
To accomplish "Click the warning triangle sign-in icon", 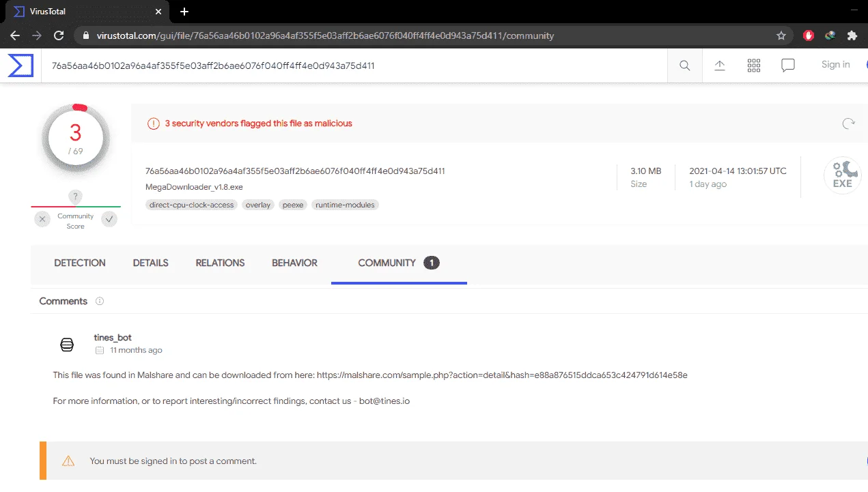I will tap(68, 461).
